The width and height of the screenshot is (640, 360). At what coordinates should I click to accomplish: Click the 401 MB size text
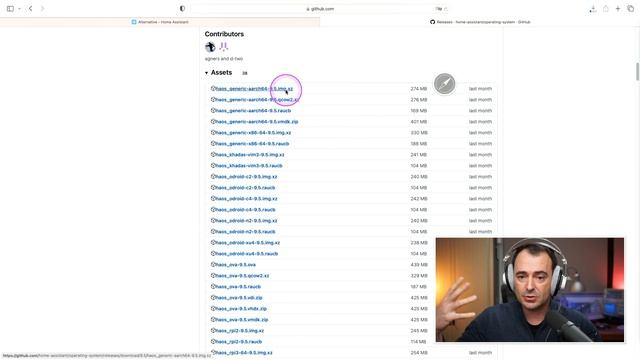419,122
